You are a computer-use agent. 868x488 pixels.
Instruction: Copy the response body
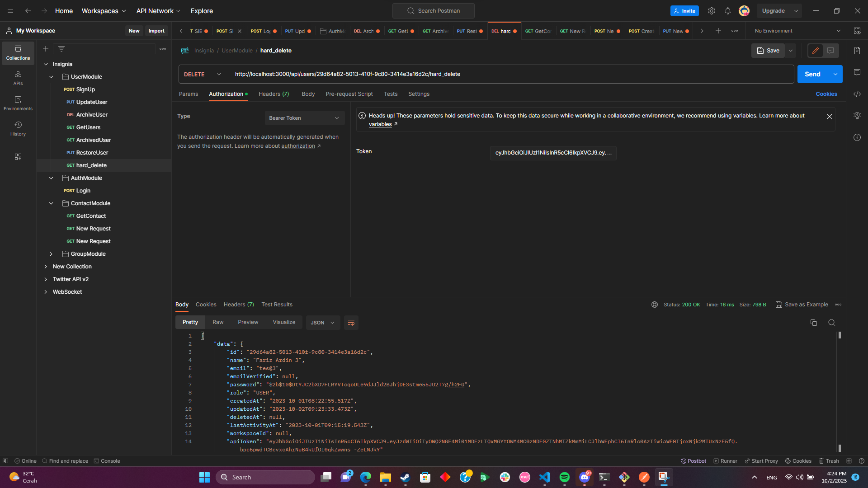pyautogui.click(x=814, y=323)
